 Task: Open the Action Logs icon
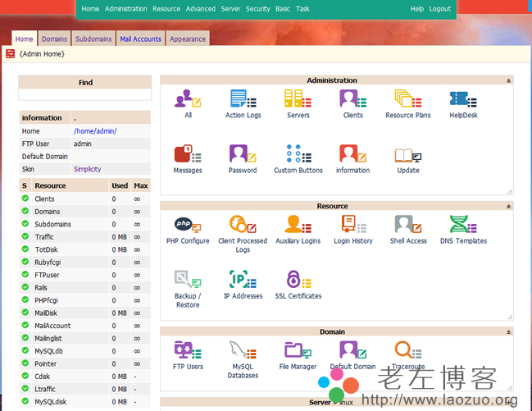pos(243,100)
